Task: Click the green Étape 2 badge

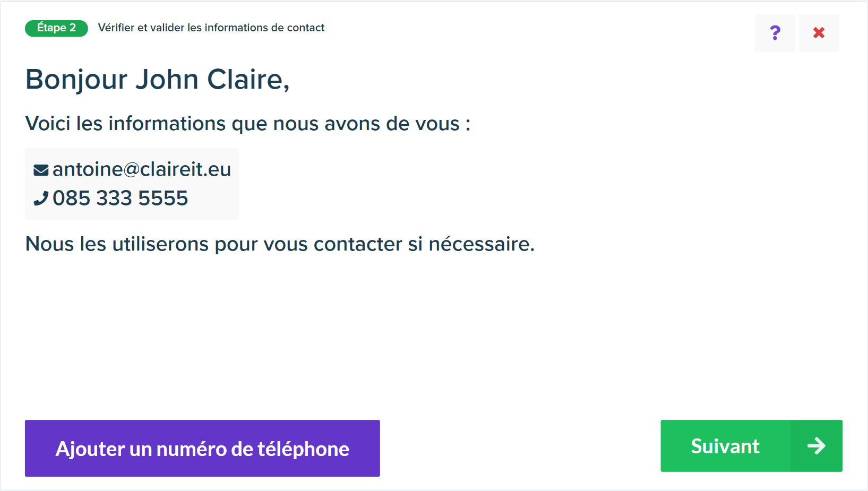Action: tap(56, 28)
